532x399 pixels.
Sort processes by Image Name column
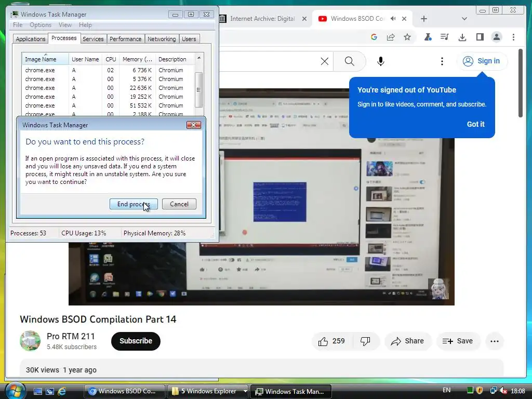click(46, 59)
